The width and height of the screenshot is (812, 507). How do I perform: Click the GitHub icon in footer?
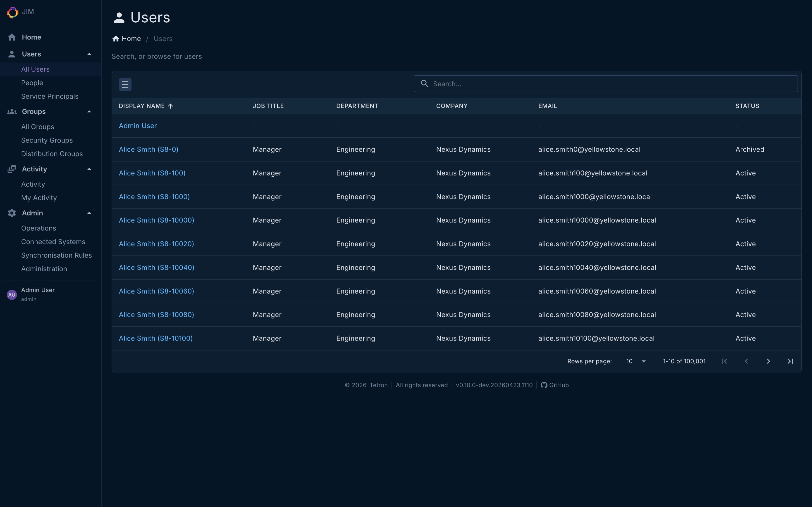click(544, 385)
